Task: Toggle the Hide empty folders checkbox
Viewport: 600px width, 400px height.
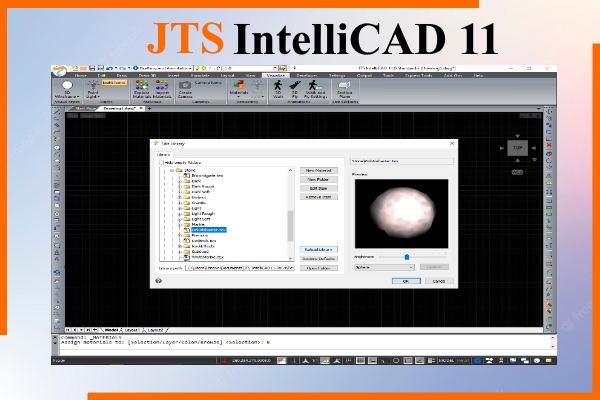Action: 161,163
